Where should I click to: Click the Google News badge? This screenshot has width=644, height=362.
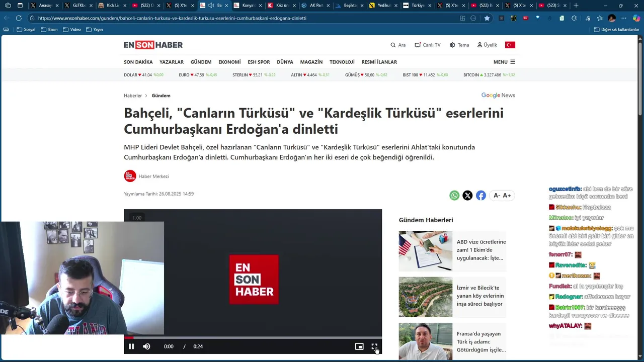498,95
